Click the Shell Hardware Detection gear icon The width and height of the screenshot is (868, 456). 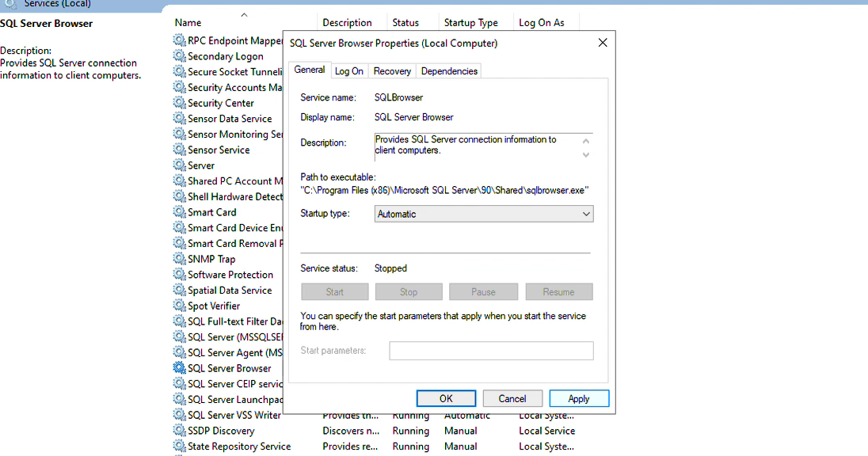click(179, 196)
